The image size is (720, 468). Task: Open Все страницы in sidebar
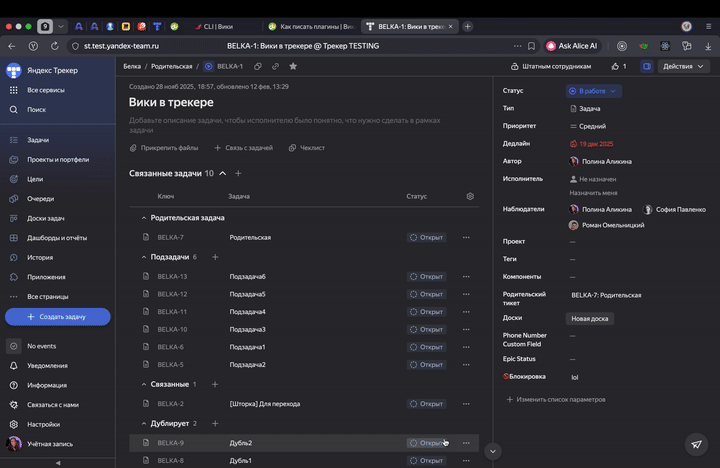(48, 297)
